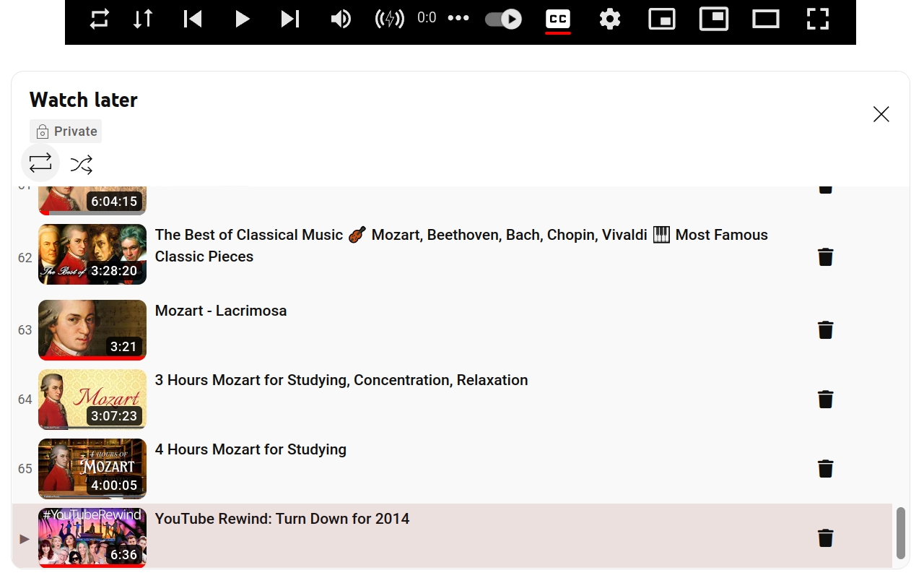Remove 3 Hours Mozart for Studying video

(x=826, y=399)
